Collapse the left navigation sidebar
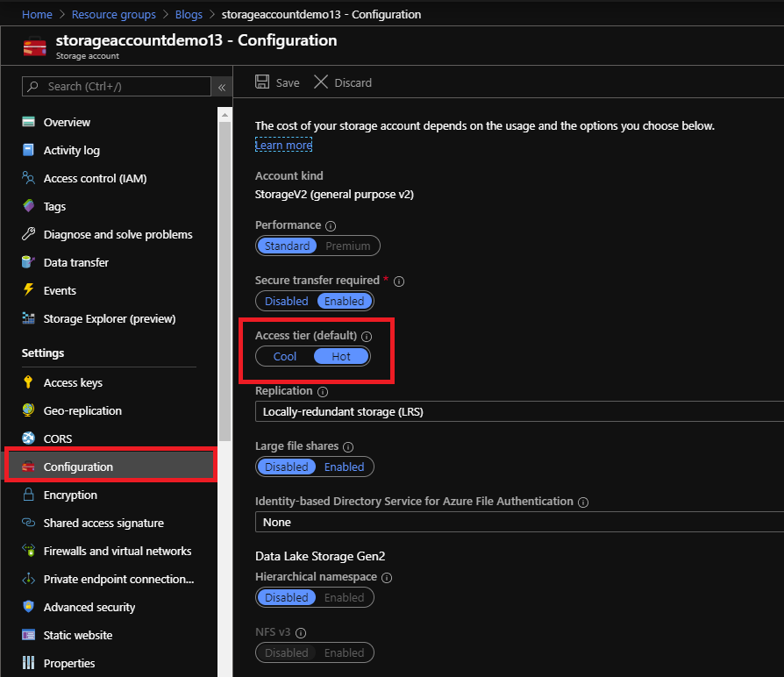 pos(222,87)
